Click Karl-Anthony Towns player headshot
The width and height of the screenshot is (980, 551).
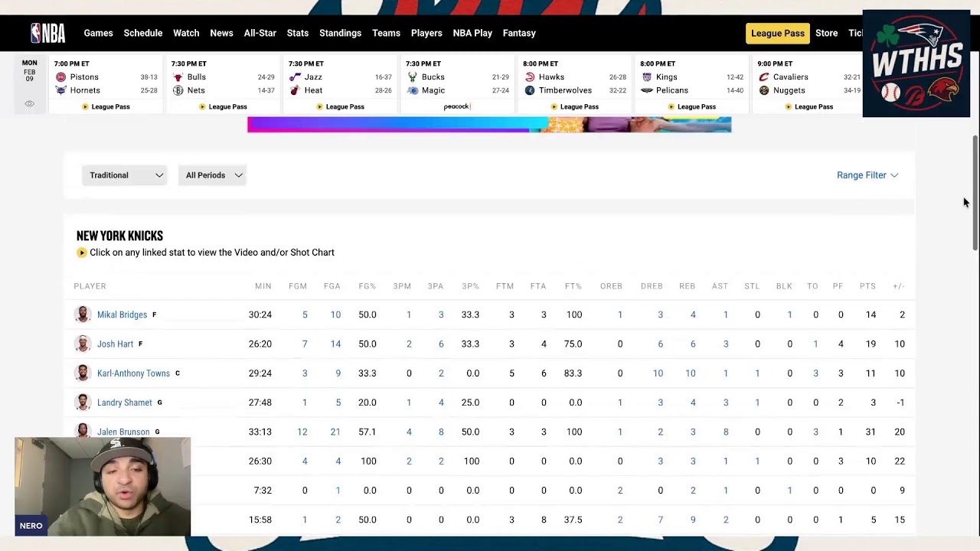tap(83, 373)
